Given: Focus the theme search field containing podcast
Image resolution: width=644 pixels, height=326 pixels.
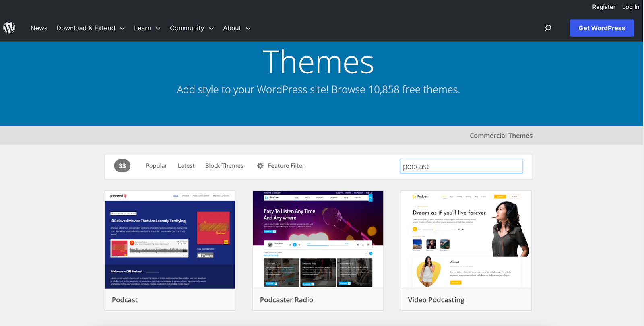Looking at the screenshot, I should [x=461, y=166].
